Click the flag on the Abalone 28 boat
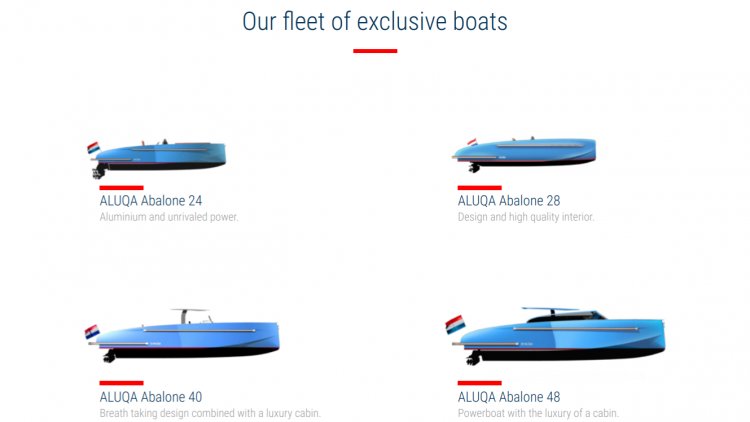 472,142
